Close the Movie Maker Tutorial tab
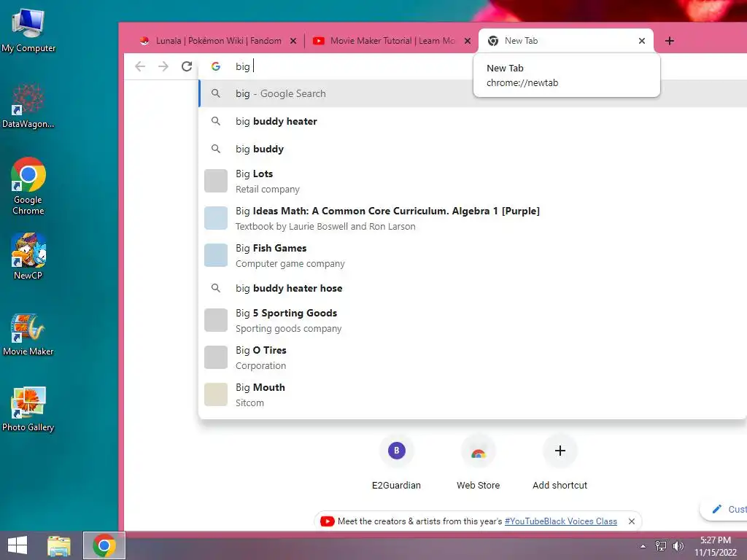Image resolution: width=747 pixels, height=560 pixels. pyautogui.click(x=468, y=41)
